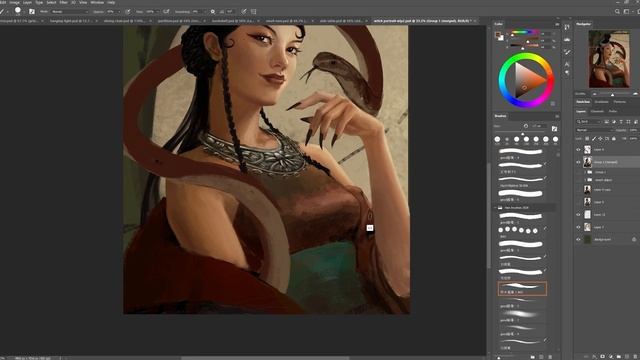Toggle the Brush Settings panel in options bar
The height and width of the screenshot is (360, 640).
(31, 11)
